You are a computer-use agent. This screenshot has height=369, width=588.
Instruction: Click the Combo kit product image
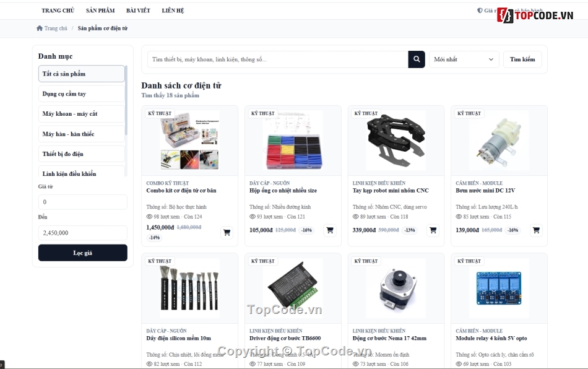click(190, 141)
